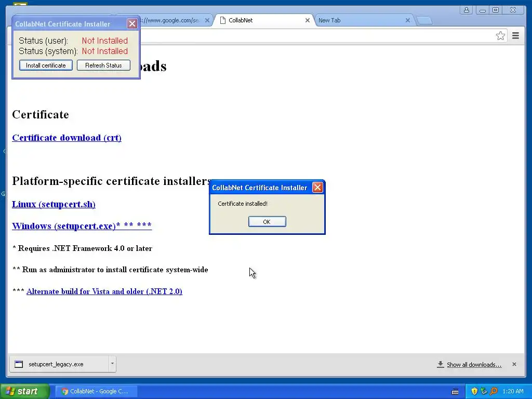This screenshot has width=532, height=399.
Task: Close the CollabNet tab
Action: click(308, 20)
